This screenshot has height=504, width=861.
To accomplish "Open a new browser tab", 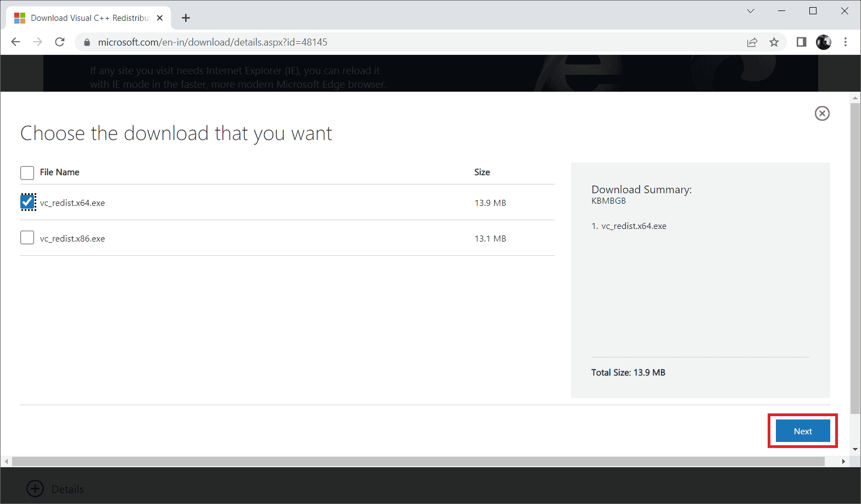I will [x=186, y=18].
